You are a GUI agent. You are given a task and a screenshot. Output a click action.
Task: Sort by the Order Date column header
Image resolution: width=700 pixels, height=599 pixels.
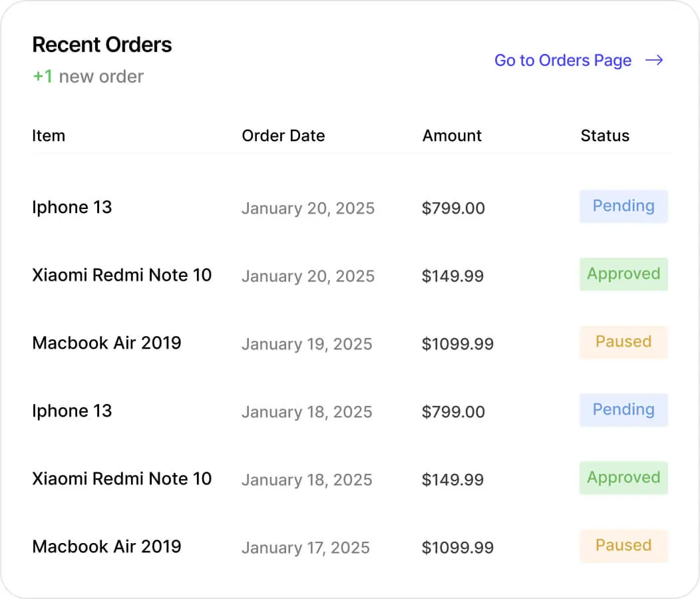[283, 136]
